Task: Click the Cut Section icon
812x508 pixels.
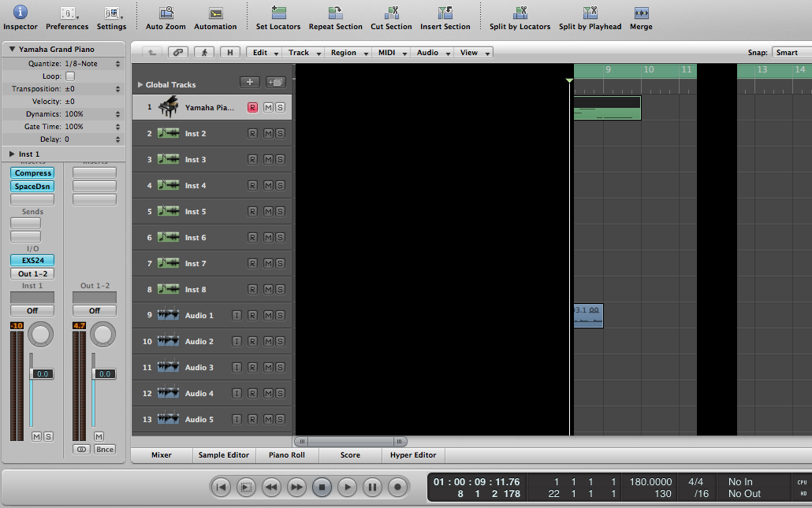Action: (391, 13)
